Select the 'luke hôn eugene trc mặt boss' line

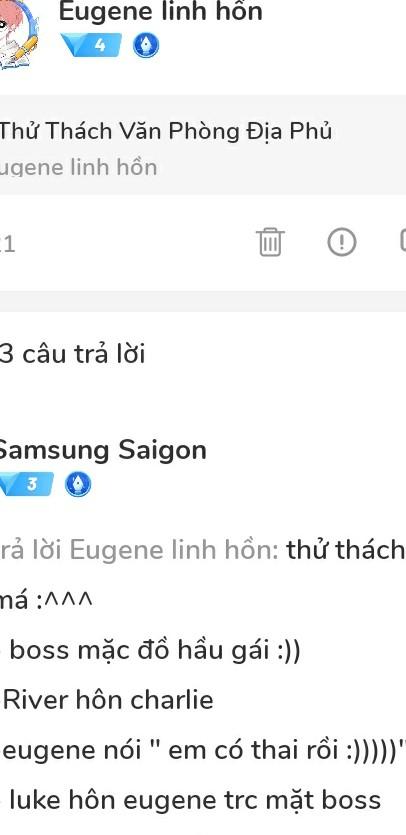191,800
